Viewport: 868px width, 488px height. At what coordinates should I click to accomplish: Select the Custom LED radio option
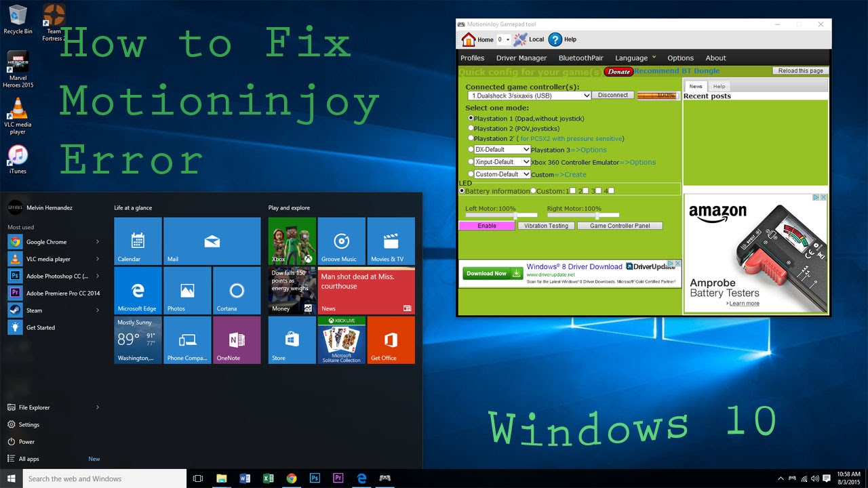(x=533, y=190)
